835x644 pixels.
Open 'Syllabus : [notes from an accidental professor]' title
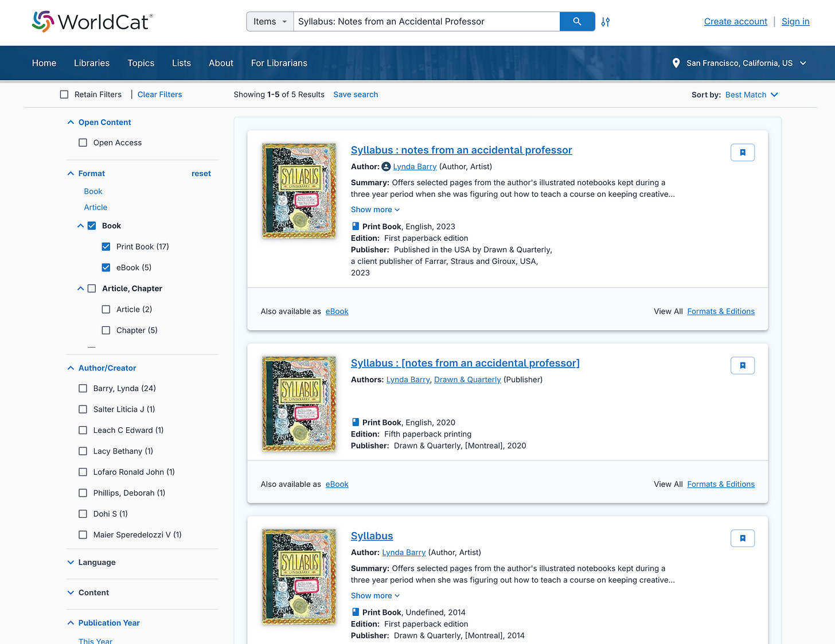click(x=465, y=363)
